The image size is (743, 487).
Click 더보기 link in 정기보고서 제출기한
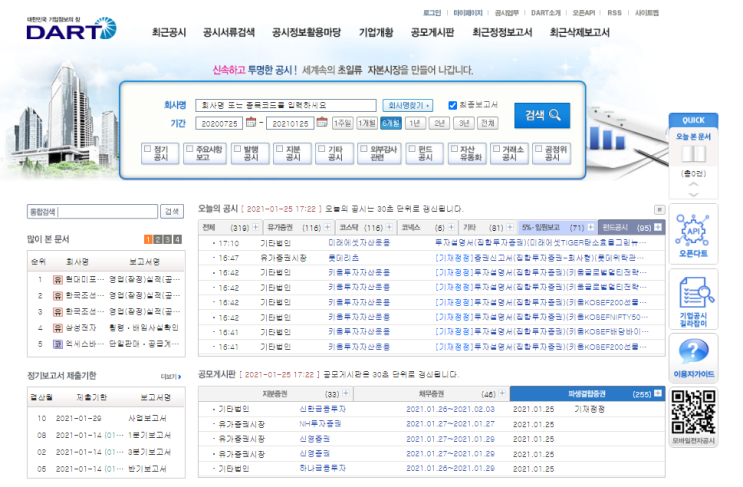point(171,377)
